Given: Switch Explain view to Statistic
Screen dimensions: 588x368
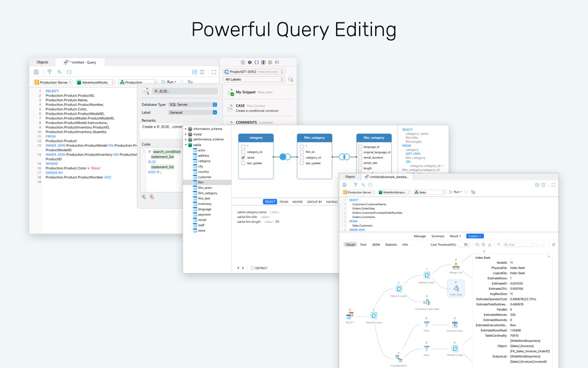Looking at the screenshot, I should pyautogui.click(x=391, y=245).
